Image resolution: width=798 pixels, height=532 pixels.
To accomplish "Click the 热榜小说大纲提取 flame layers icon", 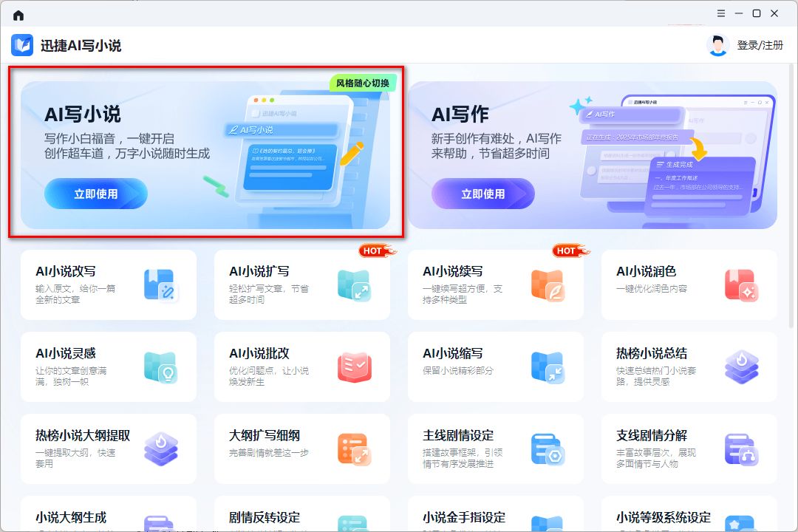I will click(x=161, y=449).
